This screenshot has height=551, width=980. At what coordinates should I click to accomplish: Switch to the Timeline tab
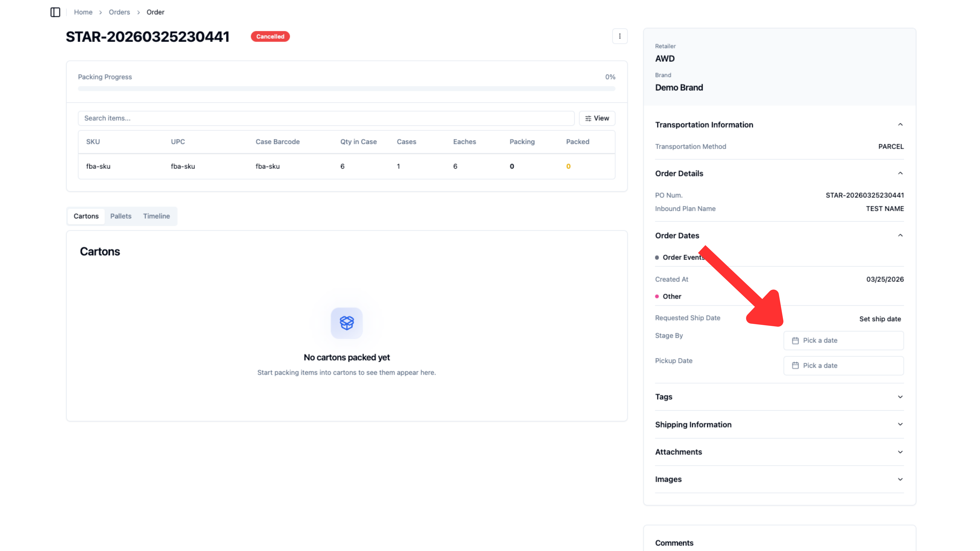tap(156, 216)
